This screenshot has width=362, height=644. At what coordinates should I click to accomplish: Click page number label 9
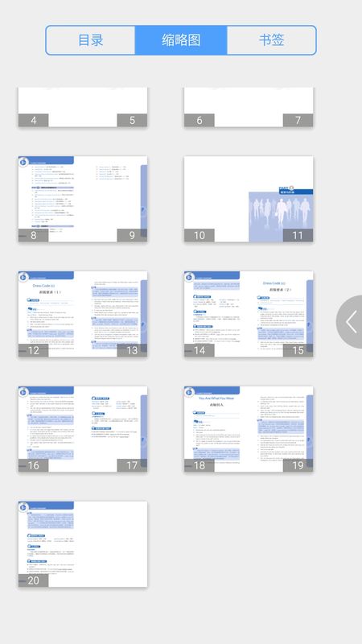coord(132,235)
